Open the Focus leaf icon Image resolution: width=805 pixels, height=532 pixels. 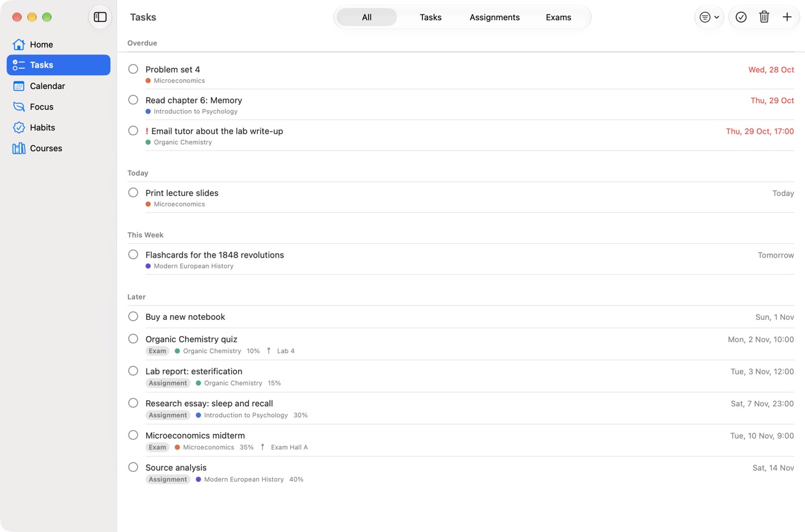tap(19, 106)
